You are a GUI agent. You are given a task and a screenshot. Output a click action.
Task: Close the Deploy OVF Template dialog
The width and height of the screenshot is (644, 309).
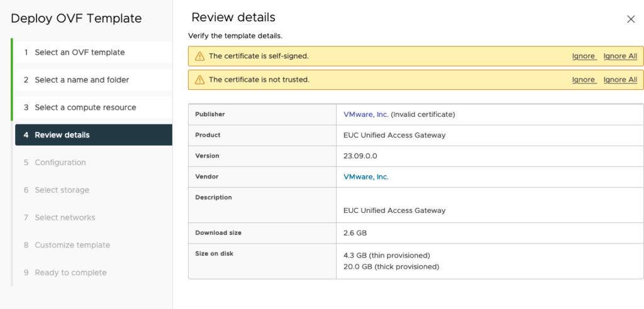[x=631, y=19]
